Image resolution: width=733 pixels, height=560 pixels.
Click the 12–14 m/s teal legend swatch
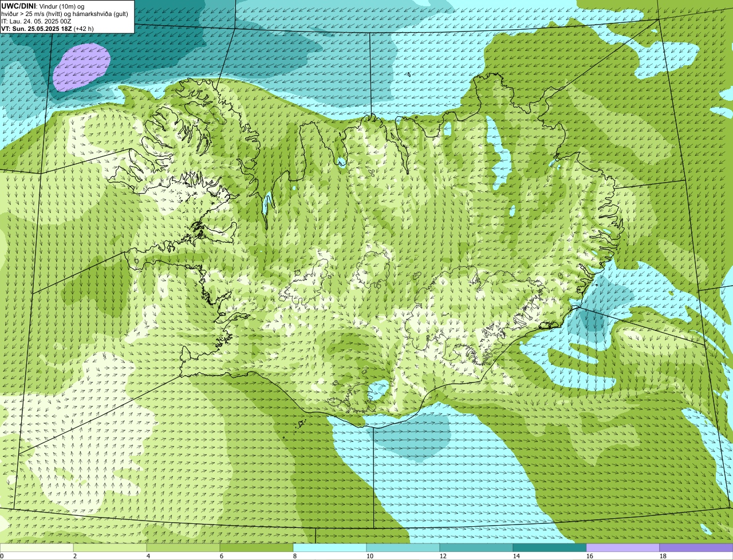tap(476, 547)
